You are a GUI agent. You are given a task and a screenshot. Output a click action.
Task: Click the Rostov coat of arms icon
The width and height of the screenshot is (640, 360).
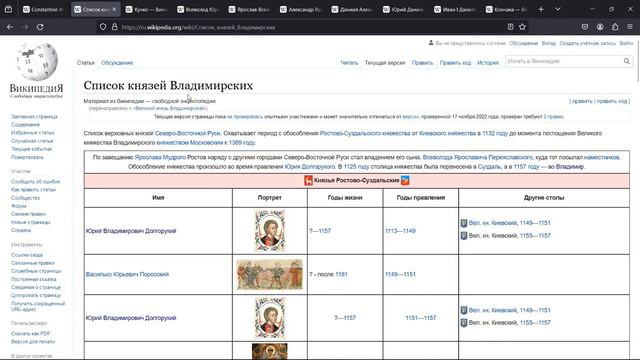309,180
